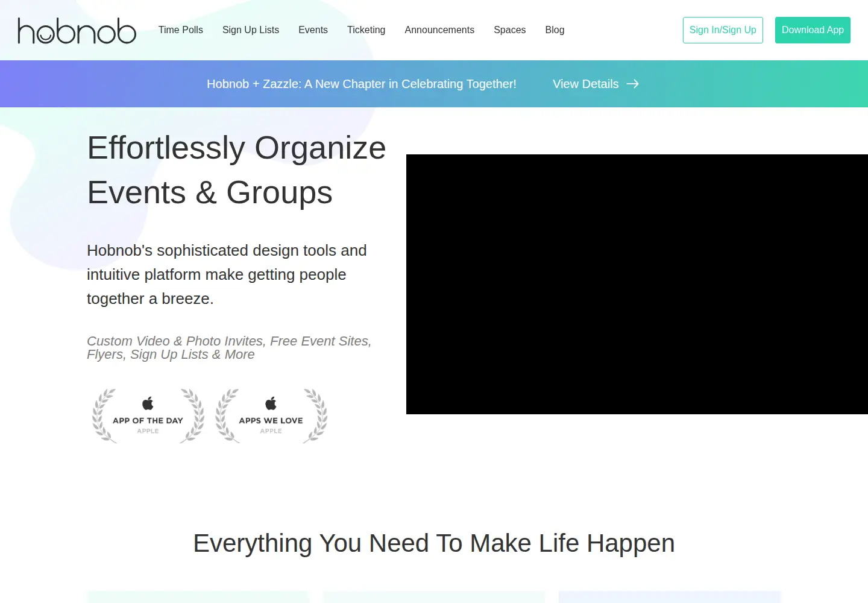Viewport: 868px width, 603px height.
Task: Visit the Blog link
Action: click(555, 30)
